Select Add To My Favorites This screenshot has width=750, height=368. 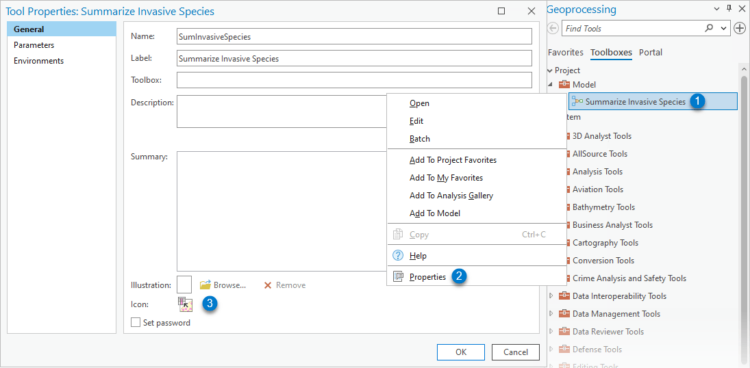476,178
